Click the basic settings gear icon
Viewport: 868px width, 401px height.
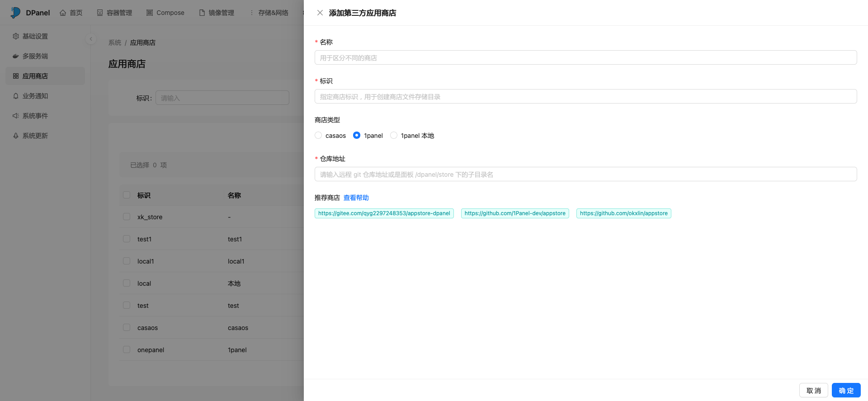[16, 36]
